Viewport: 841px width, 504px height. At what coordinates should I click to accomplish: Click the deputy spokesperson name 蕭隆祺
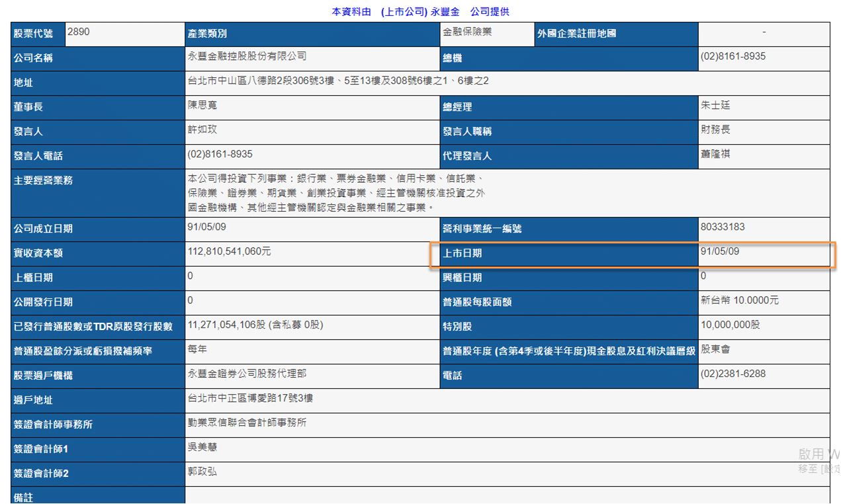point(715,154)
